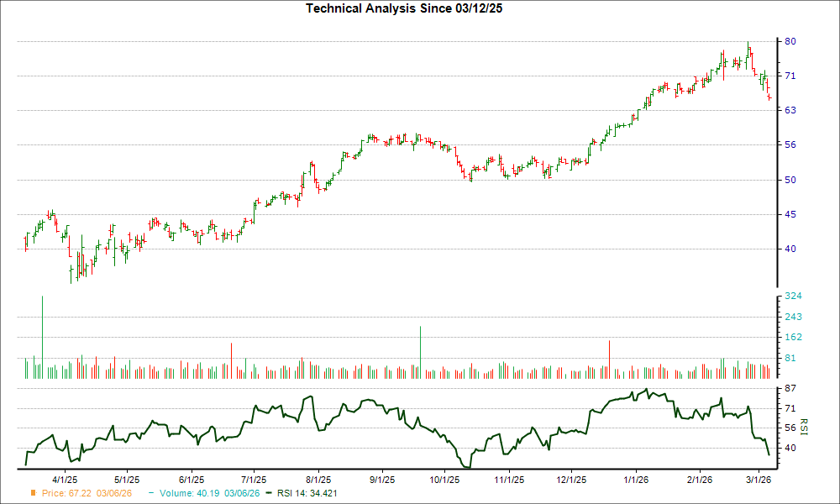Click the RSI line at its lowest dip
The height and width of the screenshot is (504, 840).
click(x=467, y=464)
